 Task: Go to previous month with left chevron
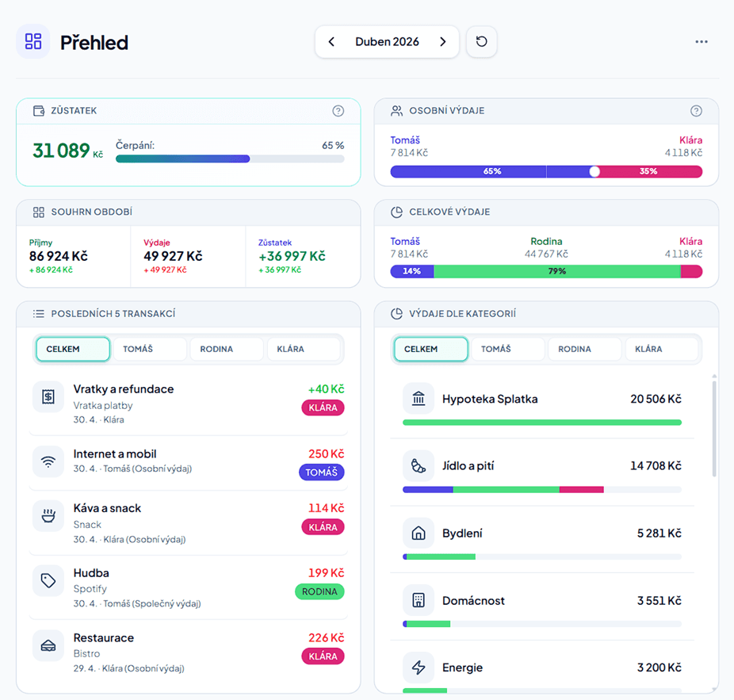point(331,42)
